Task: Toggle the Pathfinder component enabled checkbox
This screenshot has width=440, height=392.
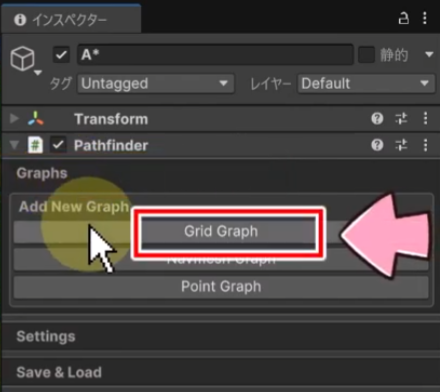Action: click(58, 145)
